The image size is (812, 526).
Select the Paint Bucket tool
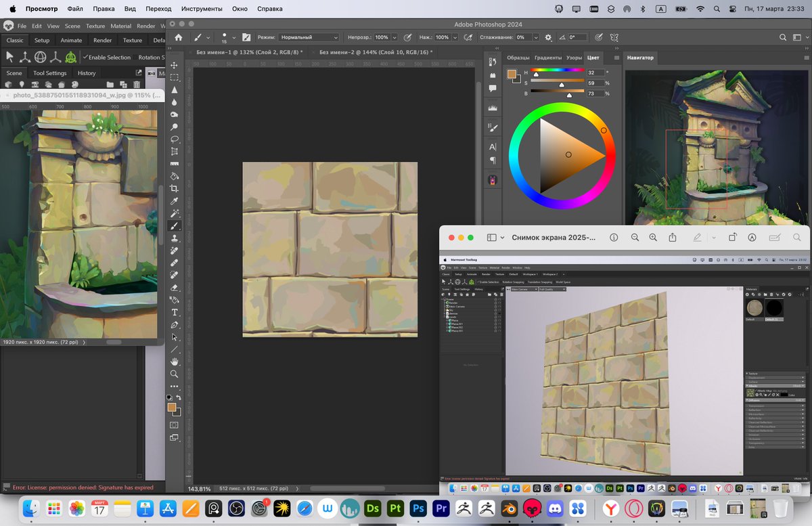tap(175, 176)
